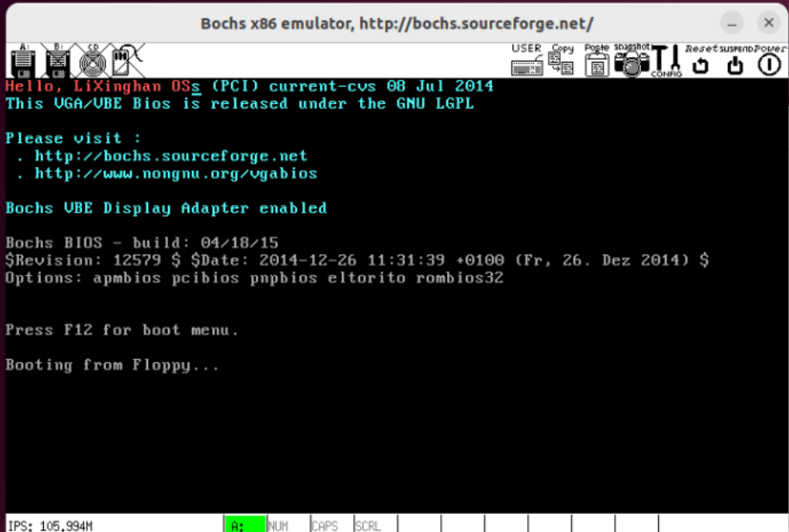Click the floppy A: drive icon
789x532 pixels.
pyautogui.click(x=22, y=61)
